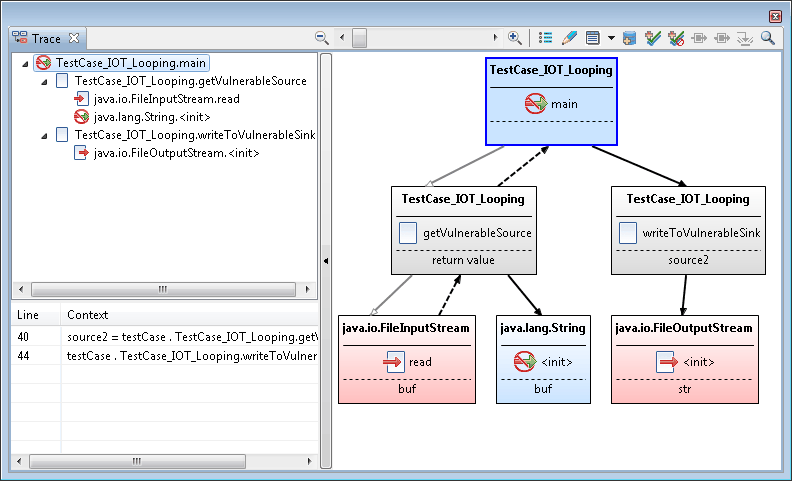Click the tree panel horizontal scrollbar thumb
Image resolution: width=792 pixels, height=481 pixels.
point(163,290)
